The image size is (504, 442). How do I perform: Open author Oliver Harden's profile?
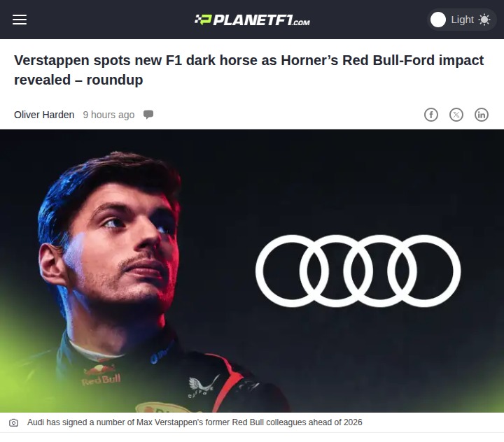click(44, 115)
